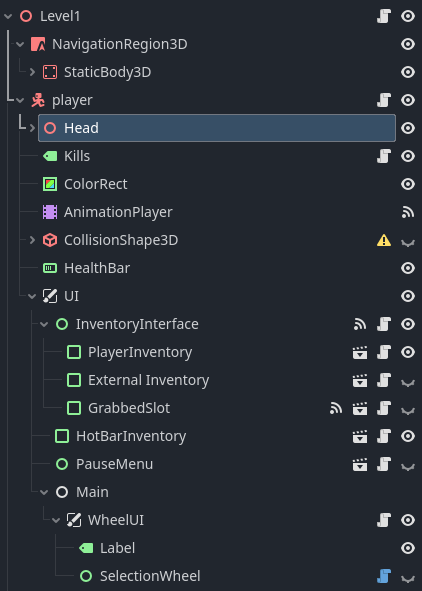Expand the StaticBody3D node children
The height and width of the screenshot is (591, 422).
(32, 72)
